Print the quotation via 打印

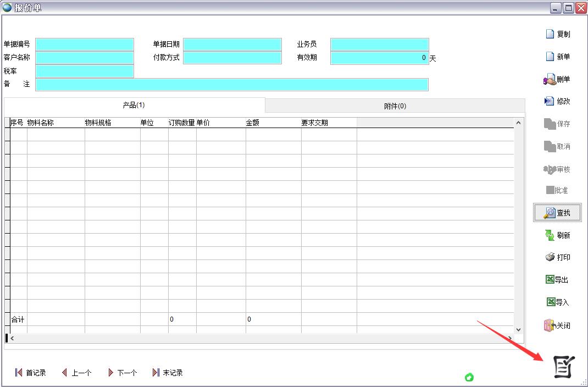point(557,257)
